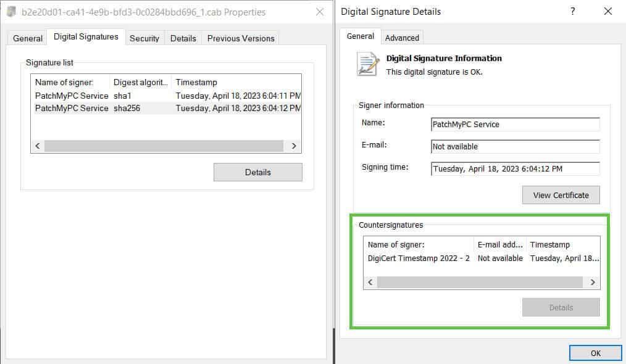Select the General tab in Signature Details
The image size is (626, 364).
click(360, 36)
